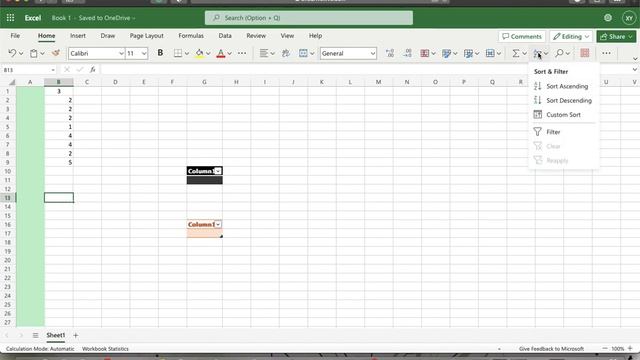Click the Format as Table icon
Viewport: 640px width, 360px height.
tap(468, 53)
